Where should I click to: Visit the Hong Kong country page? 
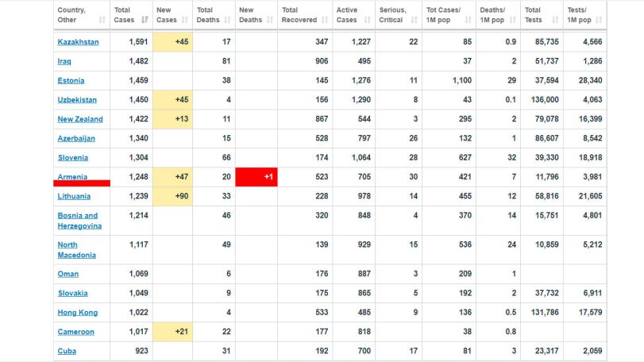(78, 312)
